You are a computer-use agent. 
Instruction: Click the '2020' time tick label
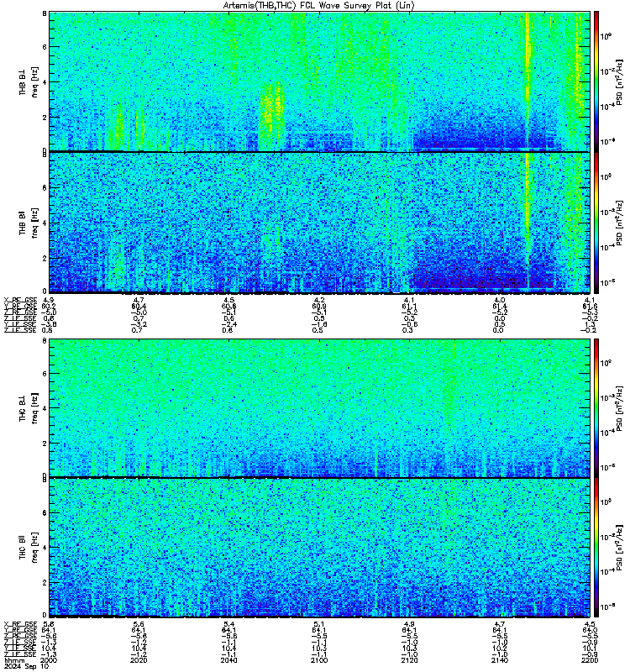pos(139,660)
